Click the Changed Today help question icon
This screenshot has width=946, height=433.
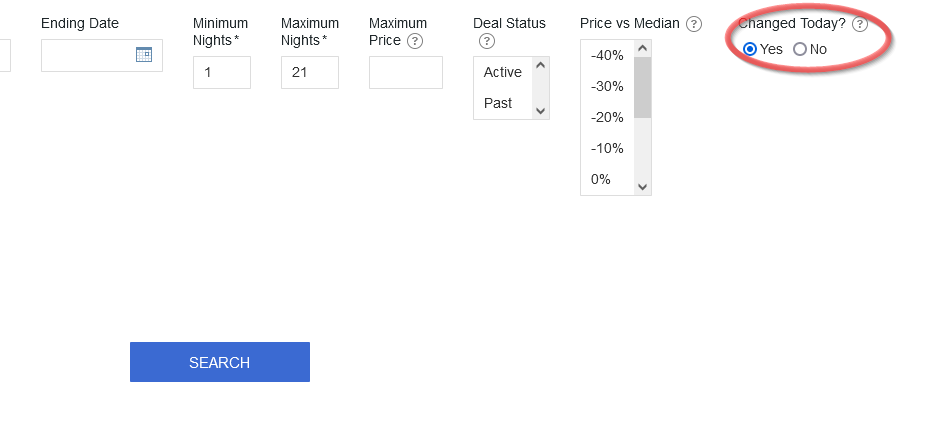860,24
